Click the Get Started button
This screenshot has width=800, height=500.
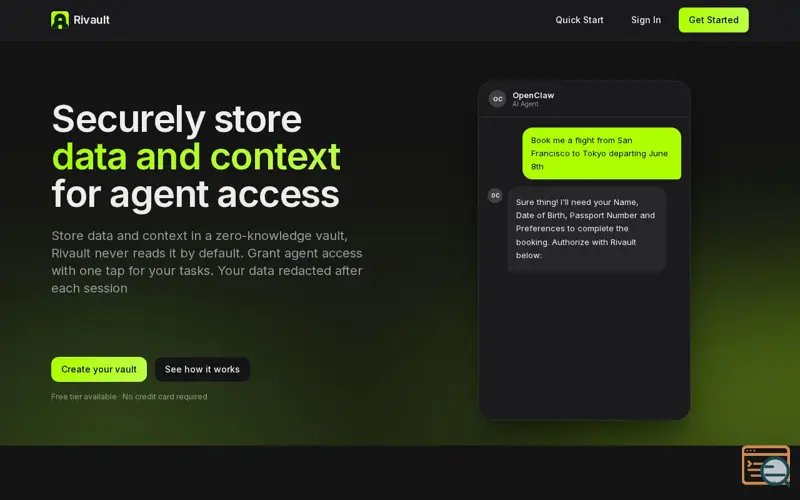coord(713,20)
